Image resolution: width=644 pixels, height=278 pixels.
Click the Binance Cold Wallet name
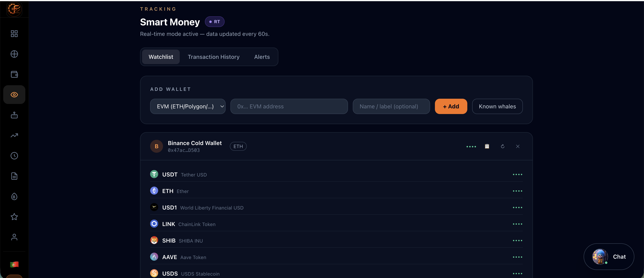pos(194,143)
